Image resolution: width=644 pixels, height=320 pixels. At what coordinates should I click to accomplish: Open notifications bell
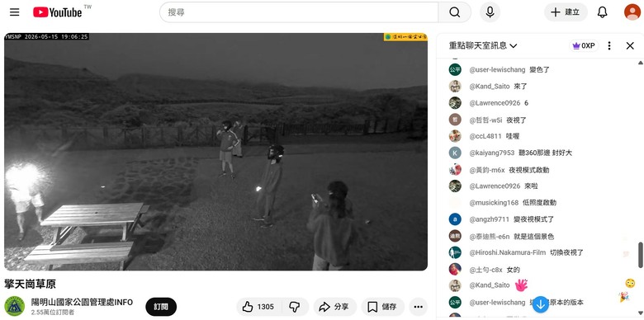602,12
